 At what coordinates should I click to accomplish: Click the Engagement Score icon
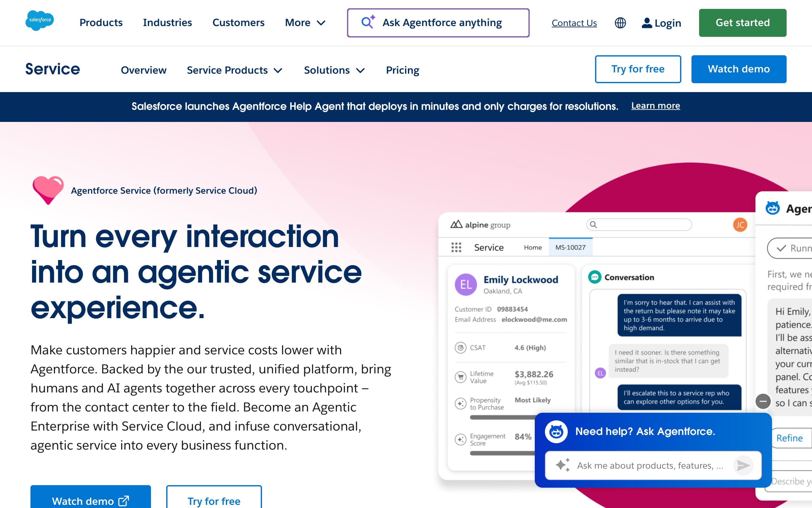[460, 439]
